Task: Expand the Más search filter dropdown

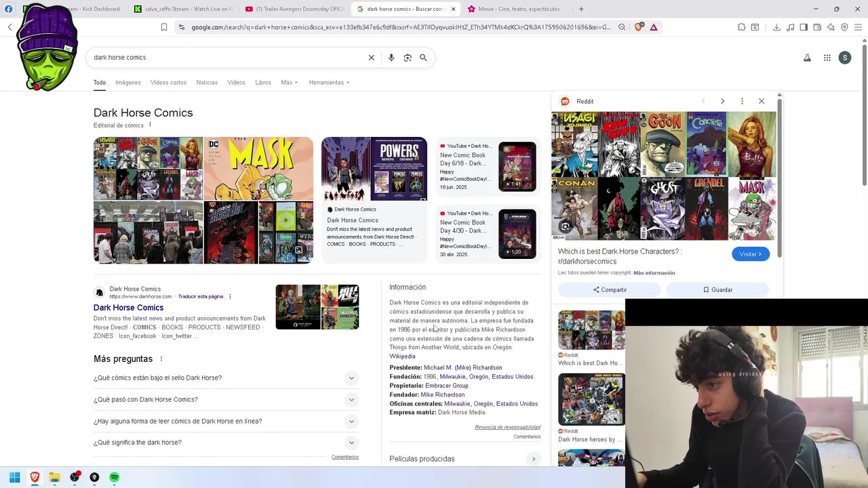Action: (290, 83)
